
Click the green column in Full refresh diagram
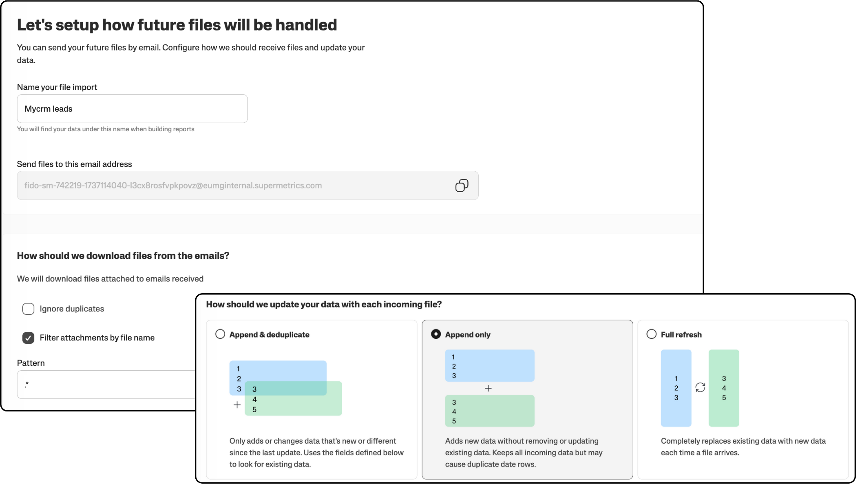(724, 388)
